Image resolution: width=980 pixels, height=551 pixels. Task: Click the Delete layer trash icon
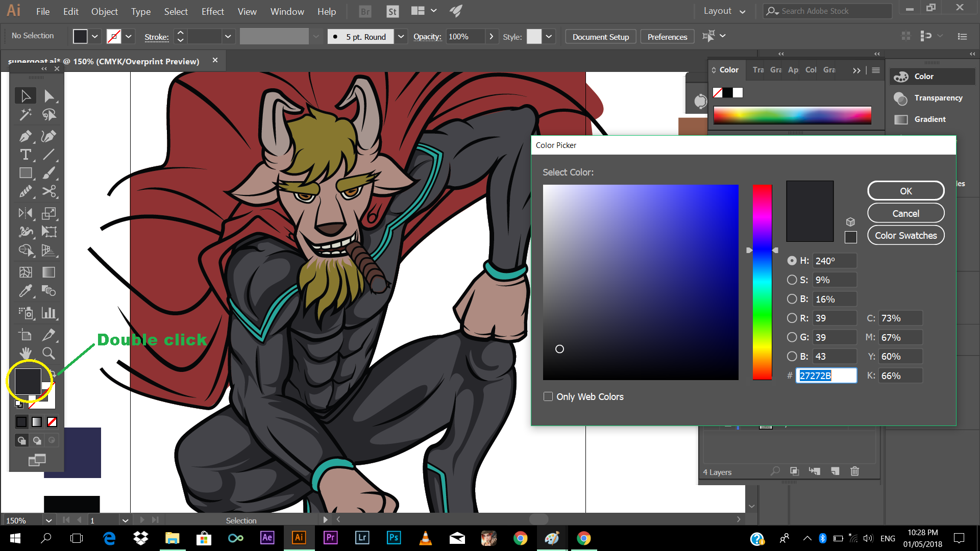[x=854, y=471]
